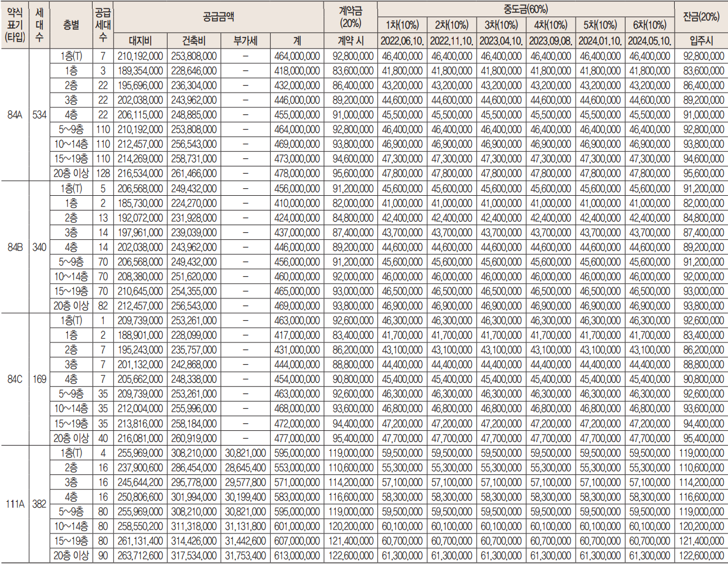Click the 약식표기(타입) column header

[15, 24]
